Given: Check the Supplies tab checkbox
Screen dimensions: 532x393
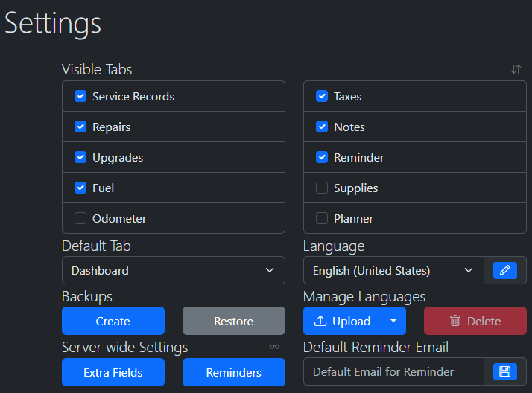Looking at the screenshot, I should (x=322, y=188).
